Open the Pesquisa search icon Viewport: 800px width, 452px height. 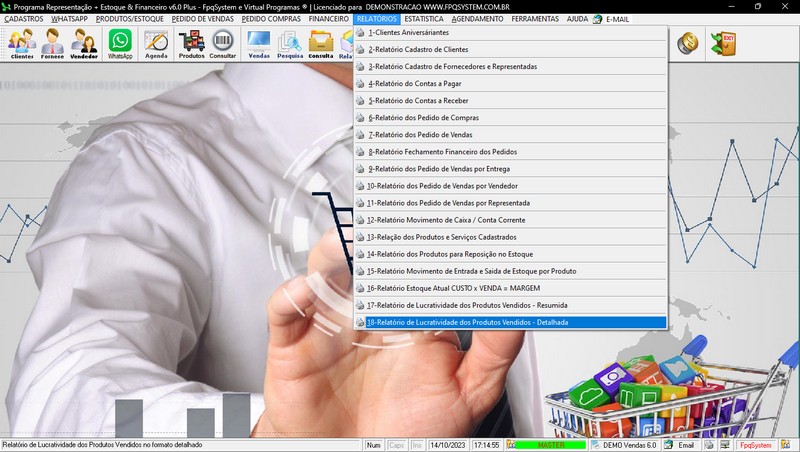pos(290,43)
